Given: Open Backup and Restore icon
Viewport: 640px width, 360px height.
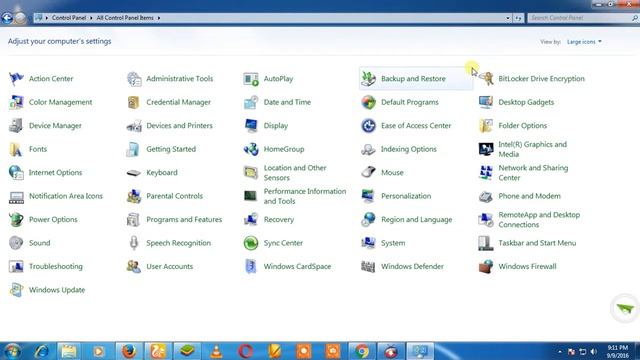Looking at the screenshot, I should coord(368,78).
